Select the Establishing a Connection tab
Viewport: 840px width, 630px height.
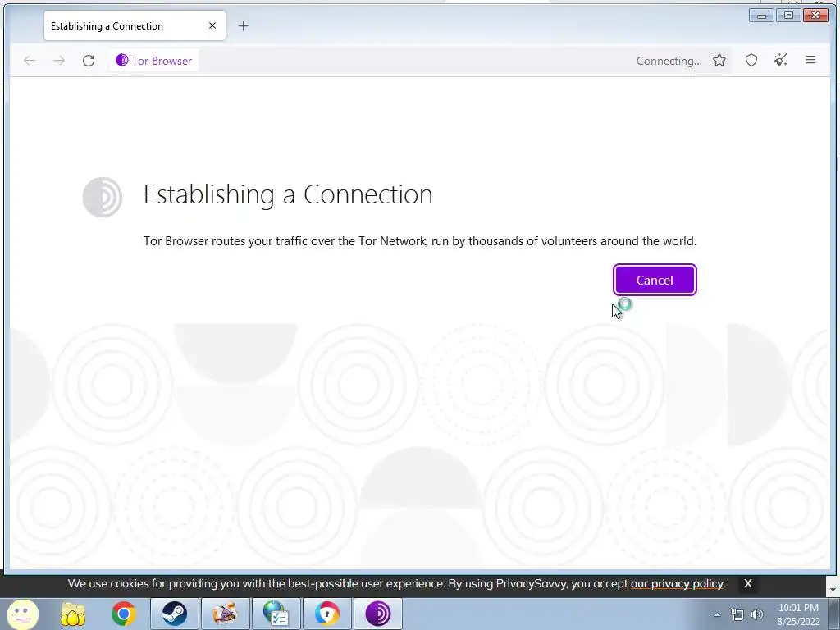(x=135, y=25)
